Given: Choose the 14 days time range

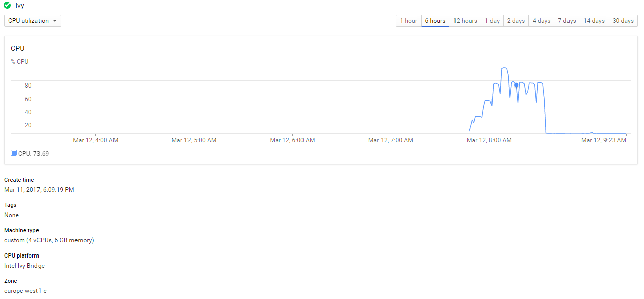Looking at the screenshot, I should (594, 21).
